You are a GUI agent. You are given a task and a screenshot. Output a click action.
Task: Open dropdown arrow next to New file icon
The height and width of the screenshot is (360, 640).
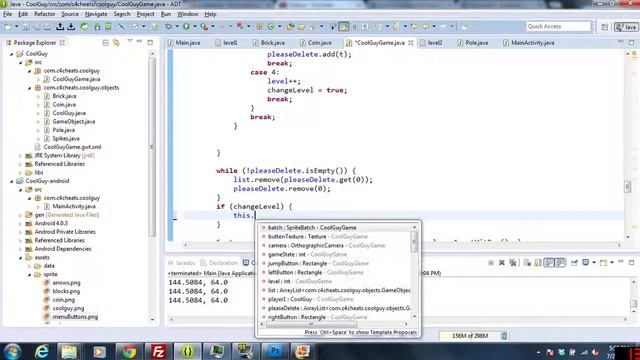17,27
